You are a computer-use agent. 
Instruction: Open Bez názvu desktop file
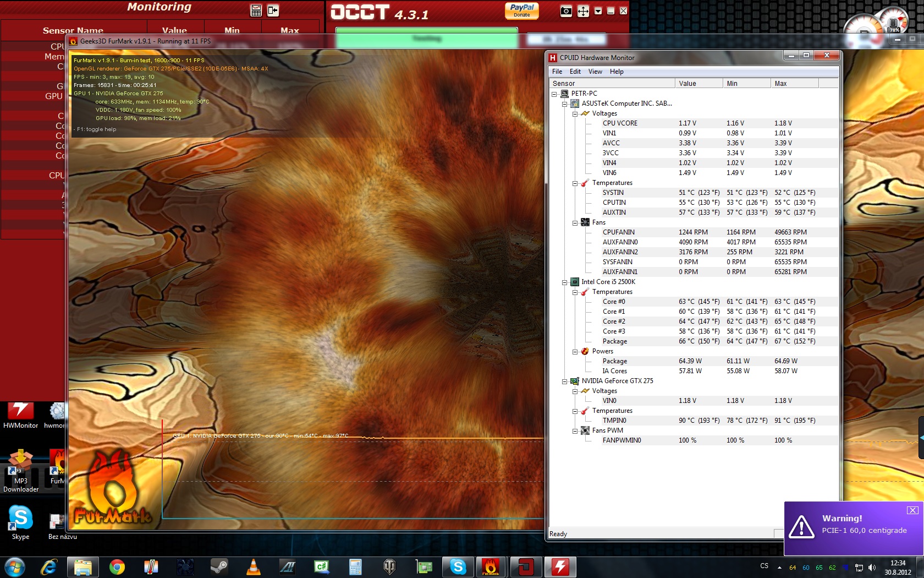click(62, 526)
